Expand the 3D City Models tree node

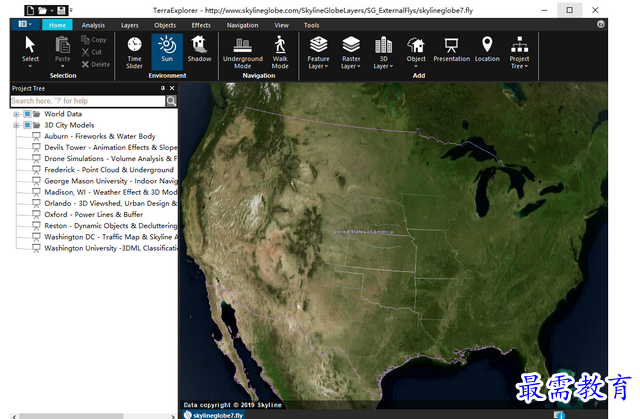coord(16,125)
